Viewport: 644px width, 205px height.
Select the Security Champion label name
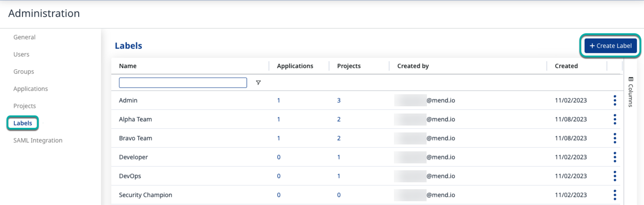point(146,195)
